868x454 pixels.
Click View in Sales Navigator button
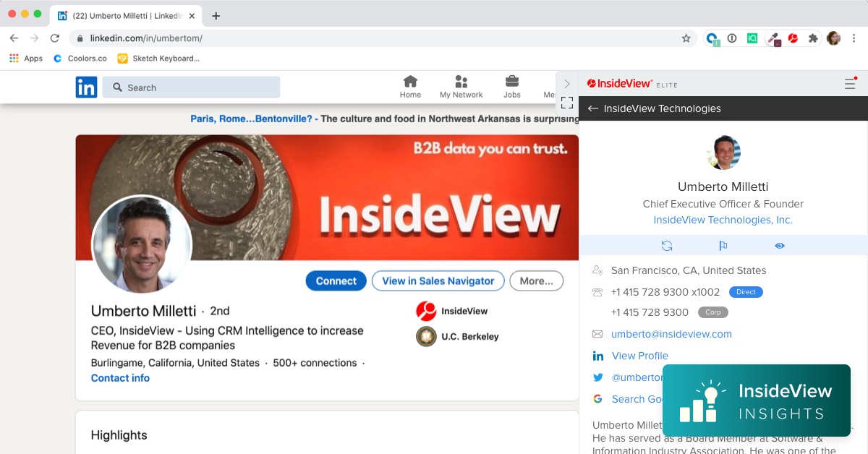438,281
